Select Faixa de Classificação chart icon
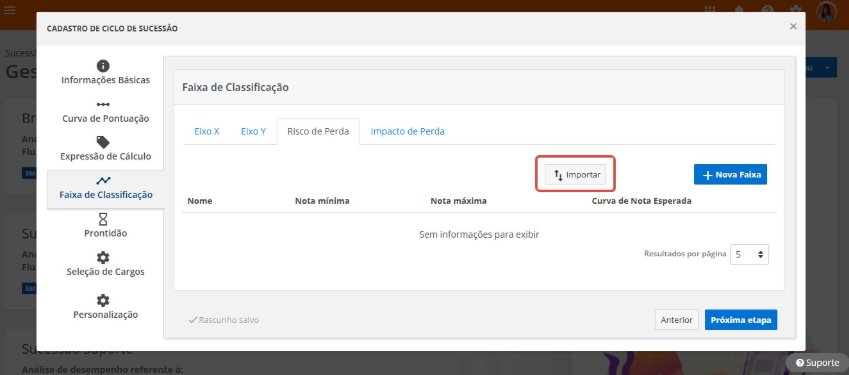Screen dimensions: 849x375 (x=103, y=181)
